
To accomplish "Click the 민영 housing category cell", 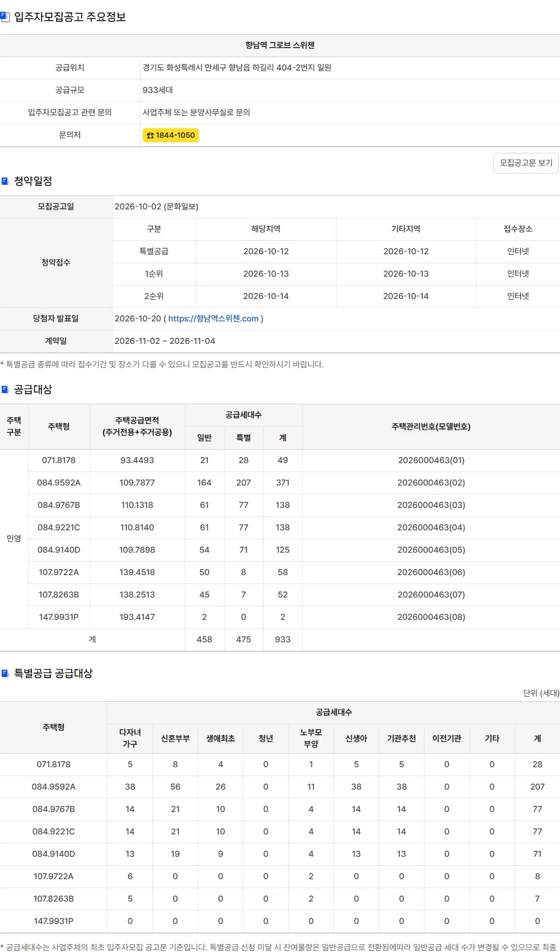I will (x=14, y=539).
